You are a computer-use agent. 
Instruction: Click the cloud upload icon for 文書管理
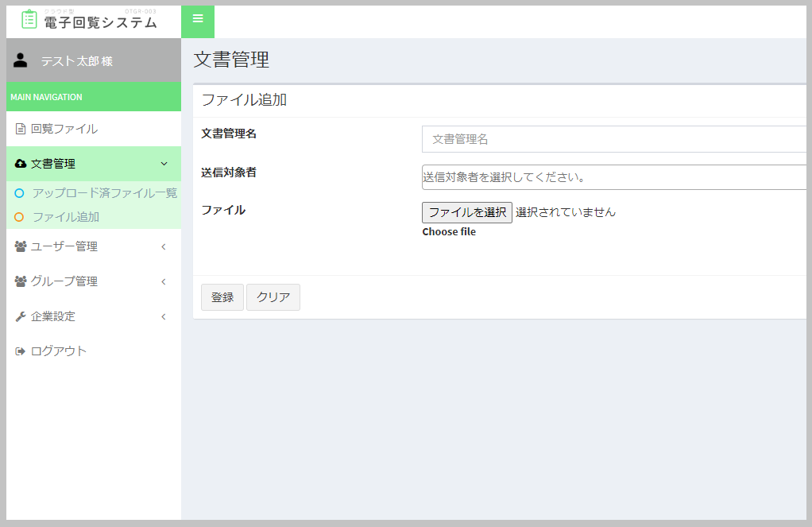point(21,164)
